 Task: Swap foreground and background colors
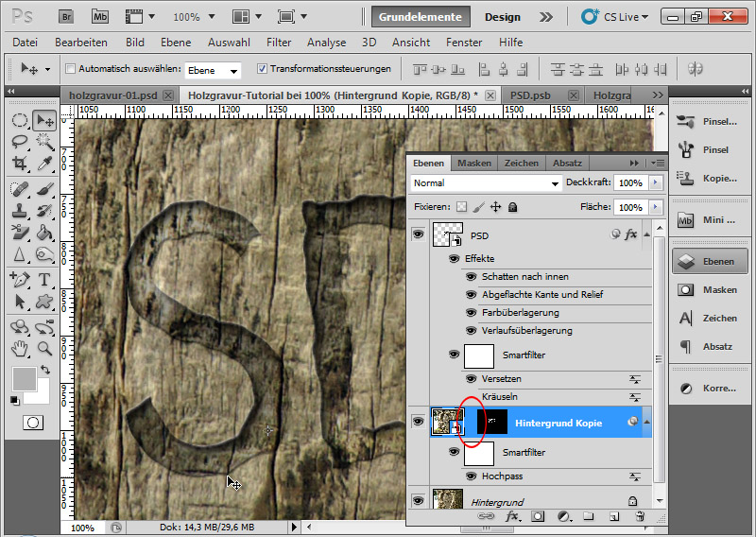tap(44, 370)
